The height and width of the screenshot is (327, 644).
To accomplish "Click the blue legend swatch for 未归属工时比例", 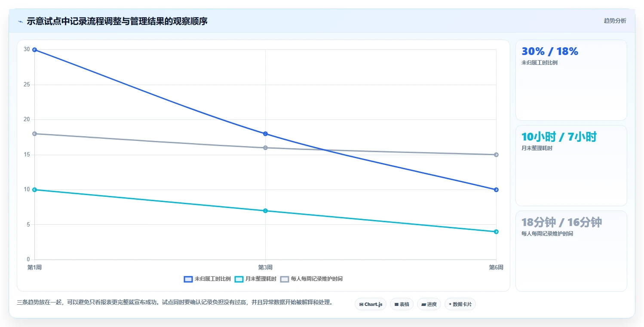I will (x=188, y=279).
